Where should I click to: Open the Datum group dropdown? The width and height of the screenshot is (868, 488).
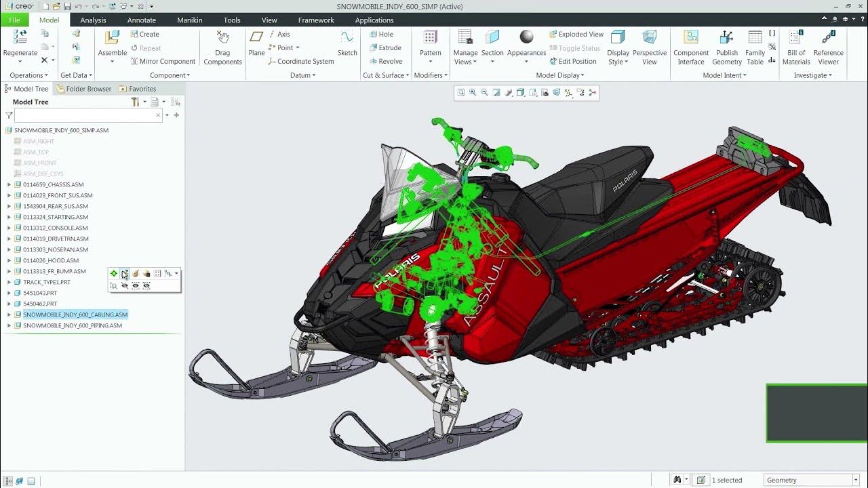click(x=302, y=75)
